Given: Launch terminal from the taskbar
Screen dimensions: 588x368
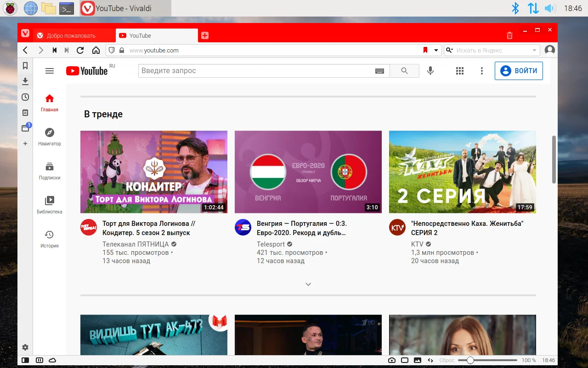Looking at the screenshot, I should pyautogui.click(x=67, y=8).
